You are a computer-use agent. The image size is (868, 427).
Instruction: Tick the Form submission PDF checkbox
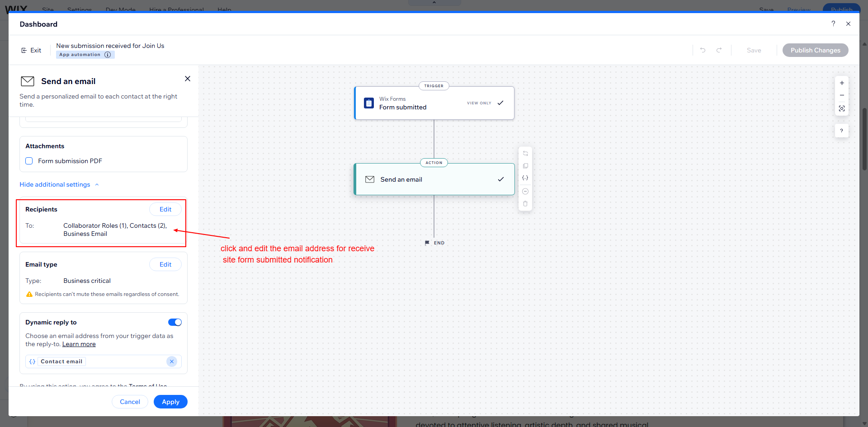pyautogui.click(x=29, y=161)
